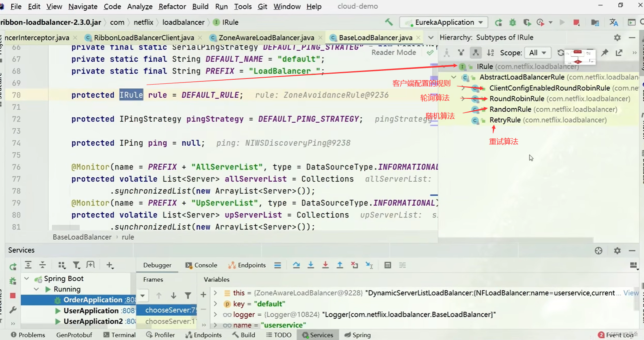
Task: Add a service with the plus icon
Action: tap(110, 265)
